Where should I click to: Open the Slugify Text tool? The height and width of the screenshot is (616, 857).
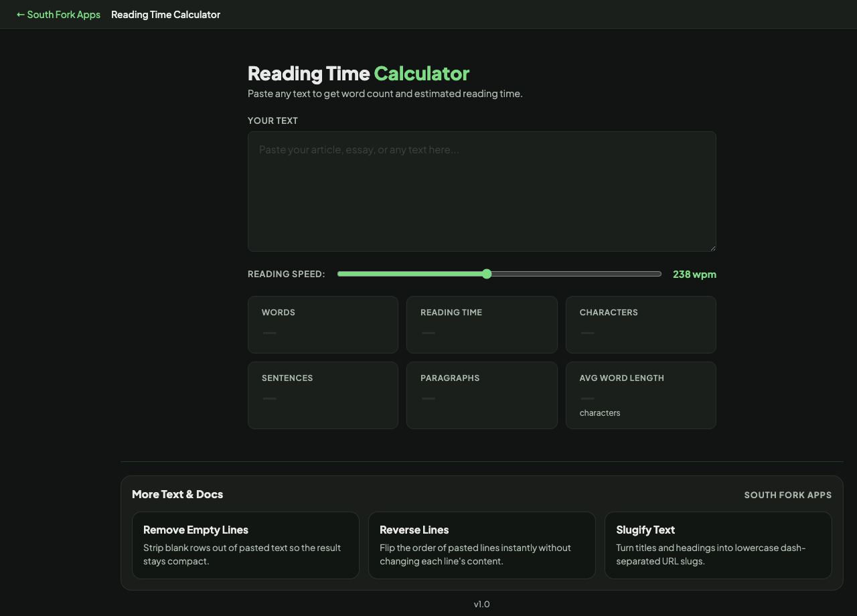(718, 545)
